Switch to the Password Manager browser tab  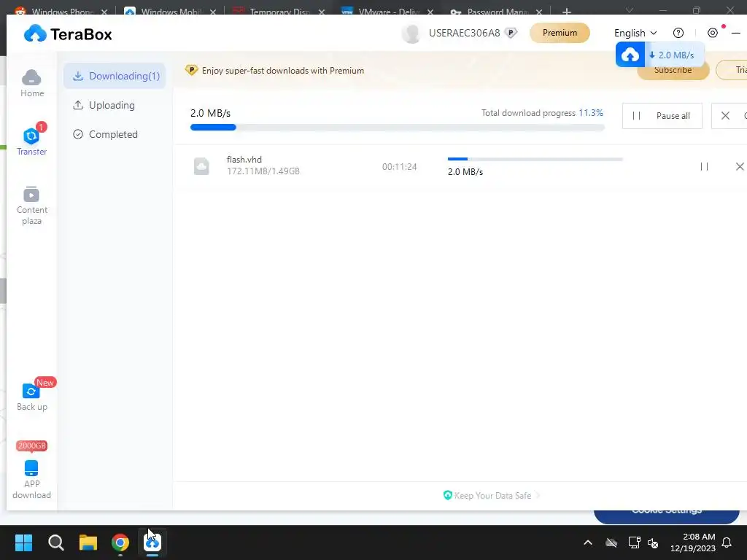coord(496,12)
